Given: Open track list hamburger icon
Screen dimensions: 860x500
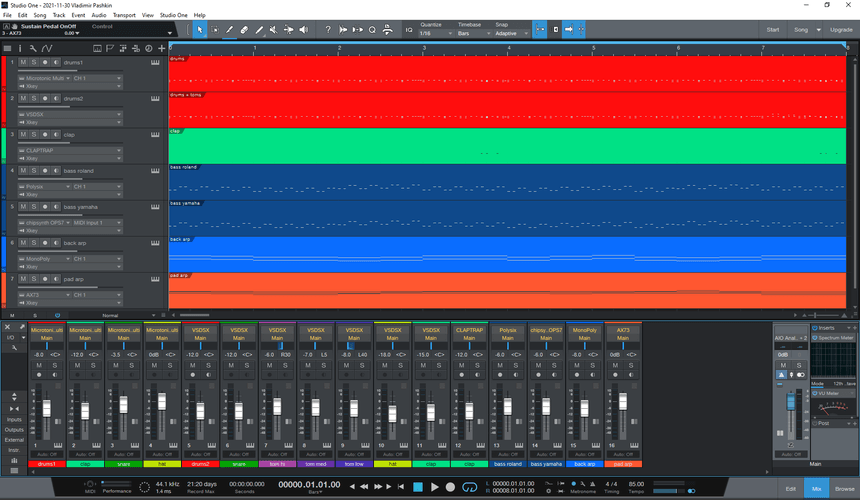Looking at the screenshot, I should point(7,49).
